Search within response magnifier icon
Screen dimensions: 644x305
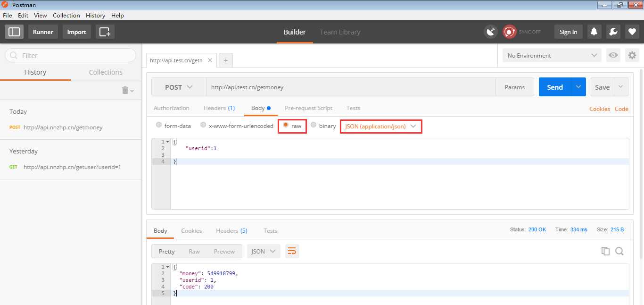point(619,251)
